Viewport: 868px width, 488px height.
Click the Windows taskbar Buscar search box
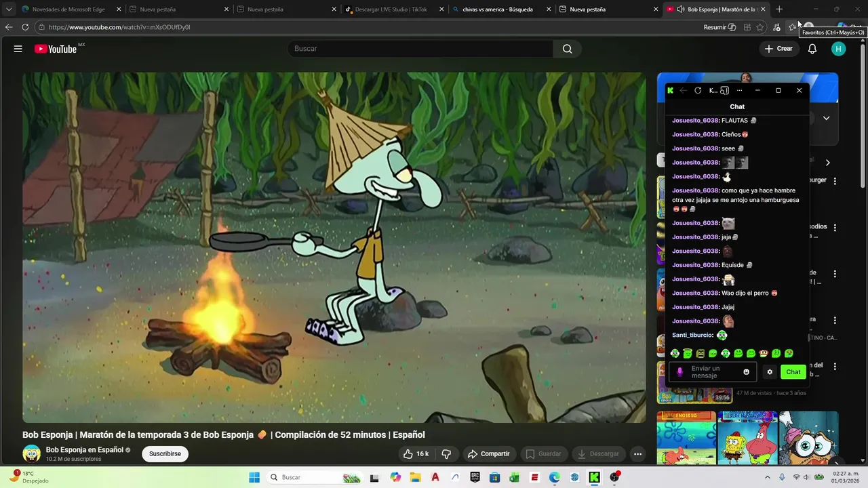[315, 477]
